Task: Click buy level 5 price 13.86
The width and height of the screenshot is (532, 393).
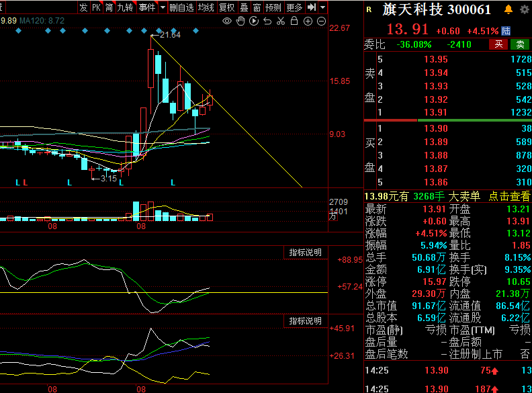Action: pyautogui.click(x=436, y=182)
